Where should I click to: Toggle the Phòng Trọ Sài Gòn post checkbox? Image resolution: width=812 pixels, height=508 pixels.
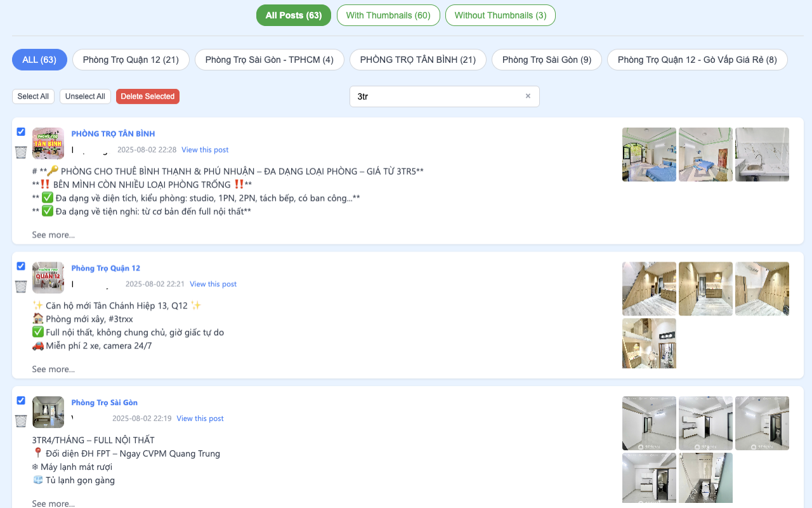[x=21, y=401]
